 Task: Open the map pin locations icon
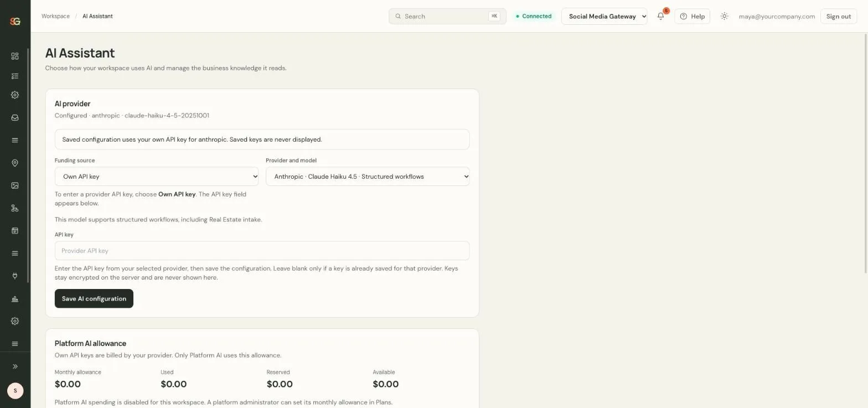(x=15, y=163)
